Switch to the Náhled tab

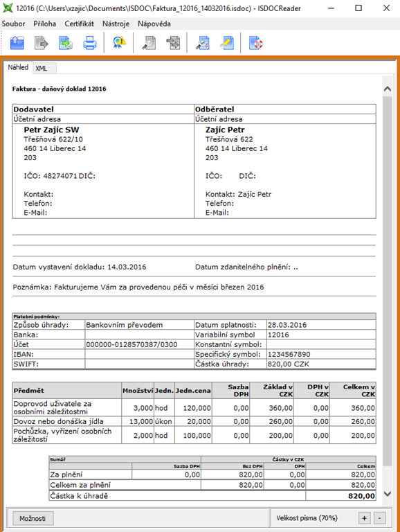point(18,67)
